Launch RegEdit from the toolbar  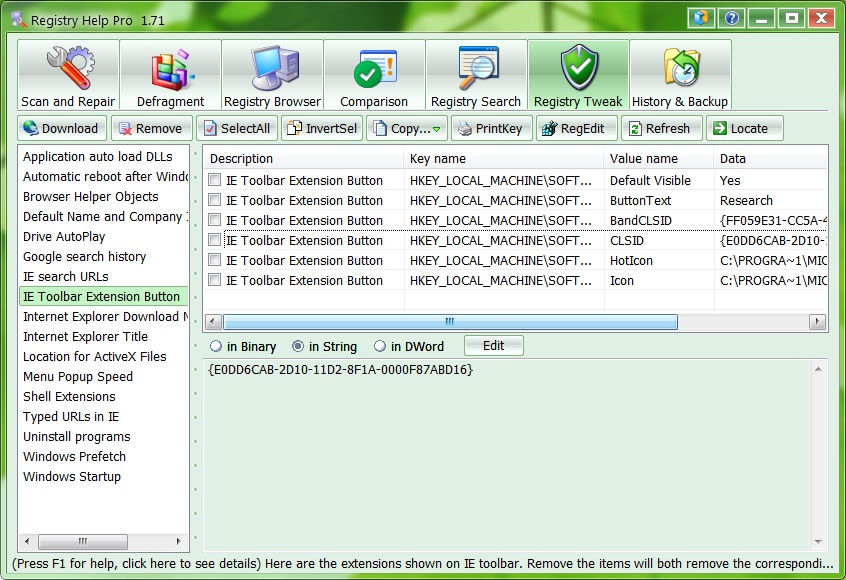tap(577, 128)
